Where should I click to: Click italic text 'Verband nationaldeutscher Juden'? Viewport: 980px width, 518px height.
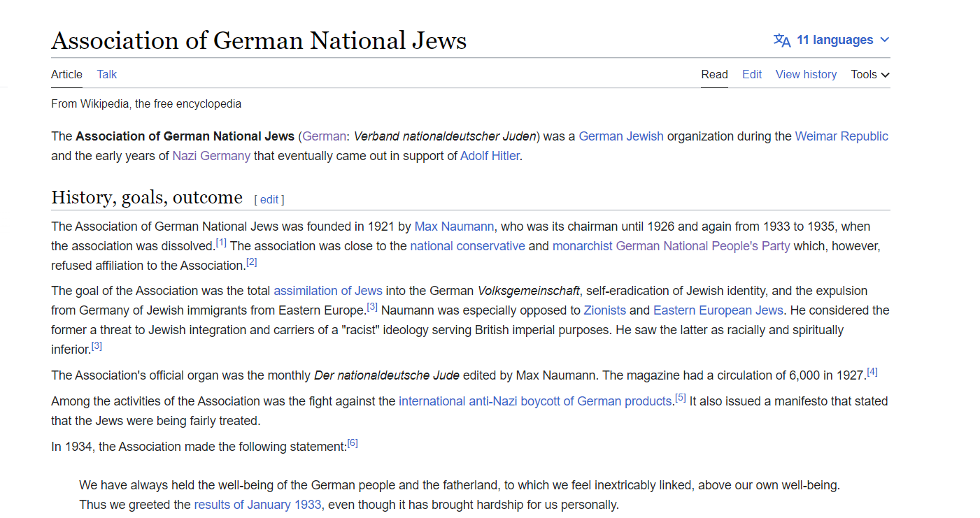tap(445, 136)
